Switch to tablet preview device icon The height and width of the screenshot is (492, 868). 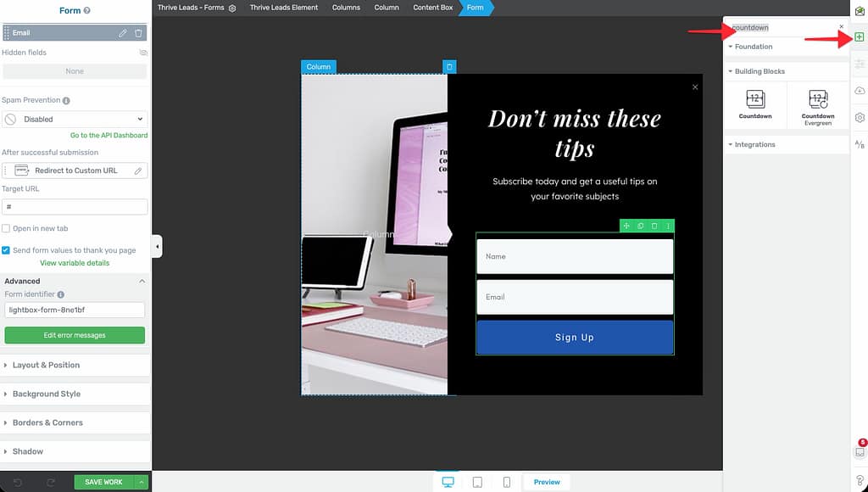coord(477,482)
